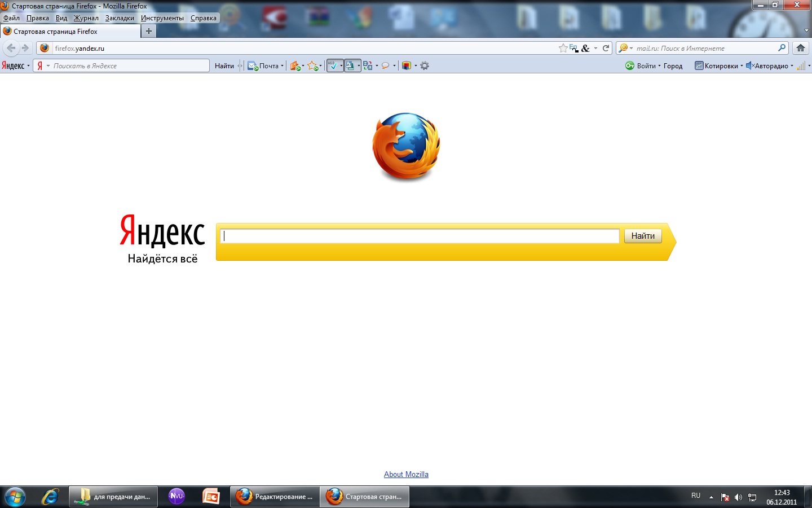This screenshot has width=812, height=508.
Task: Open the Закладки menu
Action: pos(120,18)
